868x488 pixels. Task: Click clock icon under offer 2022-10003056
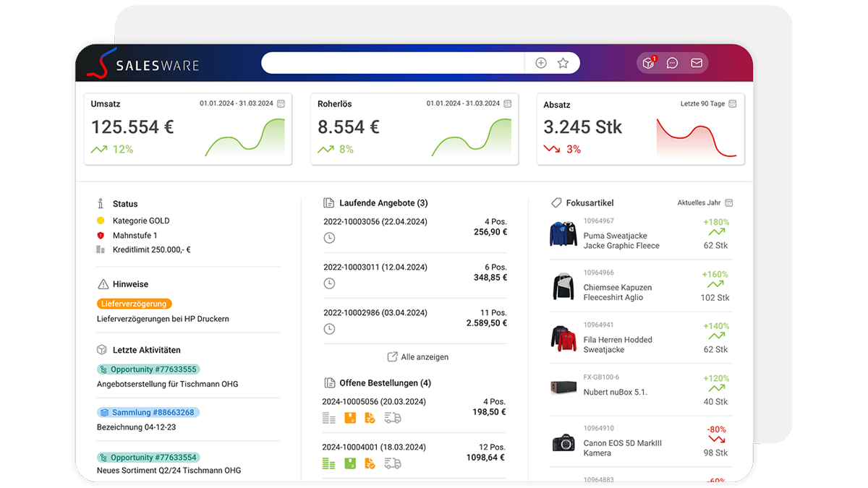click(329, 238)
